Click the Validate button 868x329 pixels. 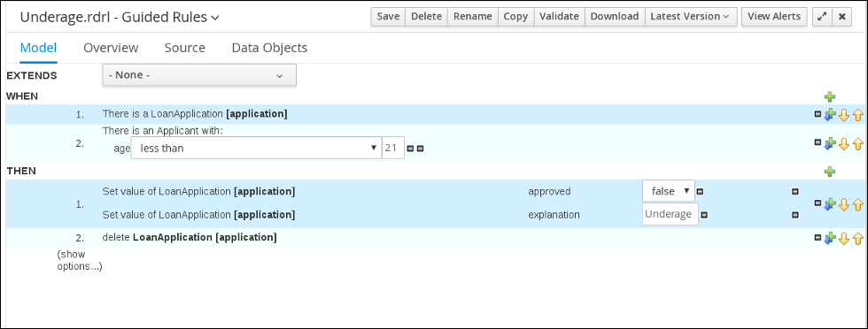coord(559,17)
